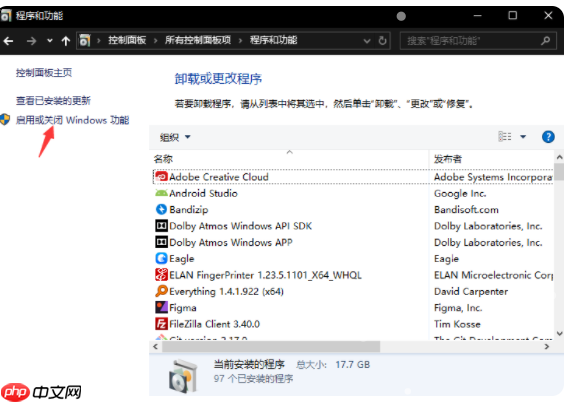Screen dimensions: 576x402
Task: Expand chevron after 所有控制面板项 breadcrumb
Action: (x=241, y=40)
